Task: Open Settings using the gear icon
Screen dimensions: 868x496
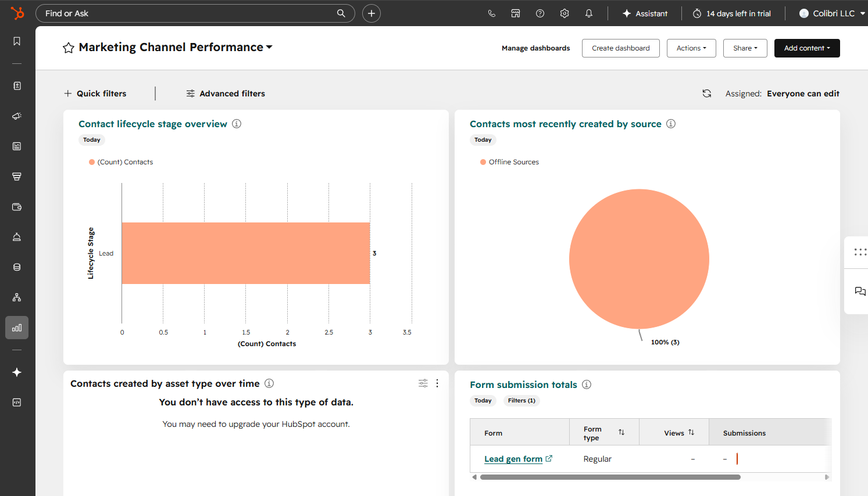Action: pyautogui.click(x=564, y=13)
